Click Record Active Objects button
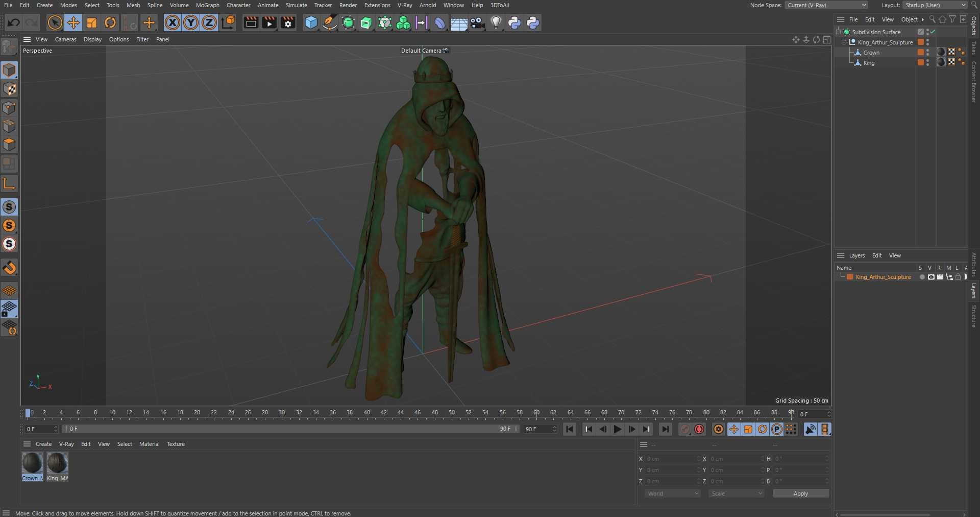The image size is (980, 517). click(685, 429)
